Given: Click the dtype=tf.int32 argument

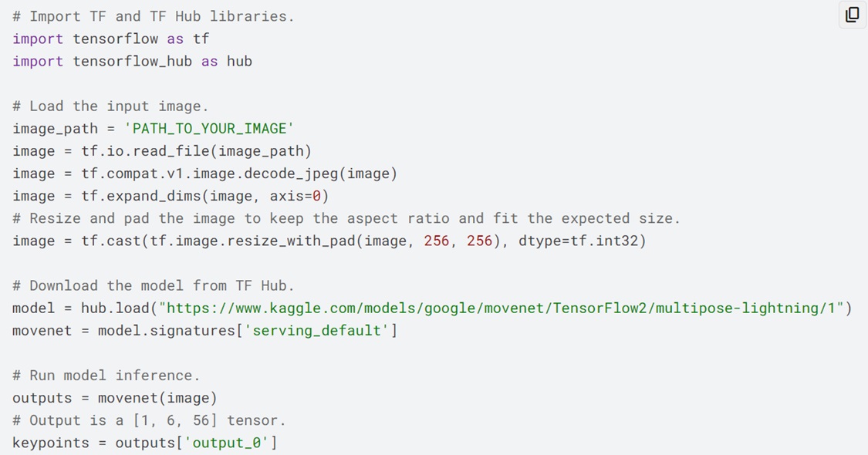Looking at the screenshot, I should (578, 241).
